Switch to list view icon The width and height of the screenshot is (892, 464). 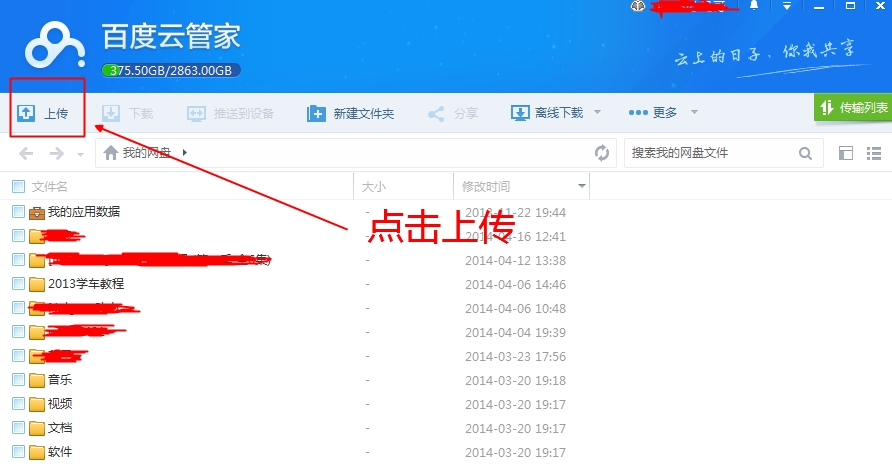[874, 153]
